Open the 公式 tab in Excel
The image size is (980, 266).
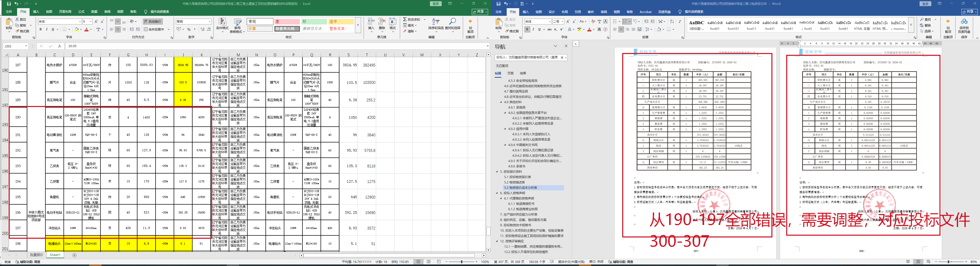[x=81, y=12]
